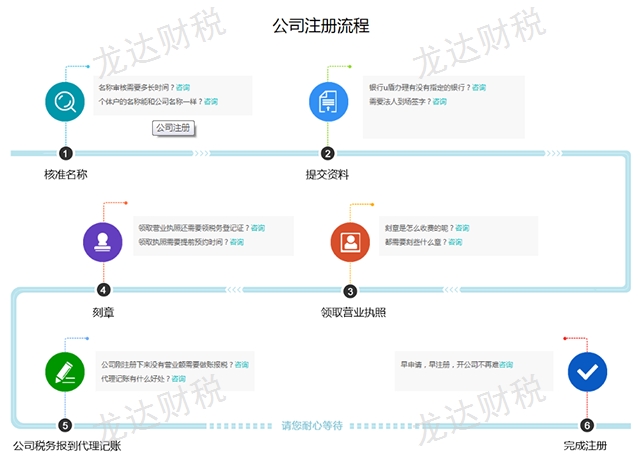Click the question text 代理记账有什么好处？
640x460 pixels.
tap(136, 378)
